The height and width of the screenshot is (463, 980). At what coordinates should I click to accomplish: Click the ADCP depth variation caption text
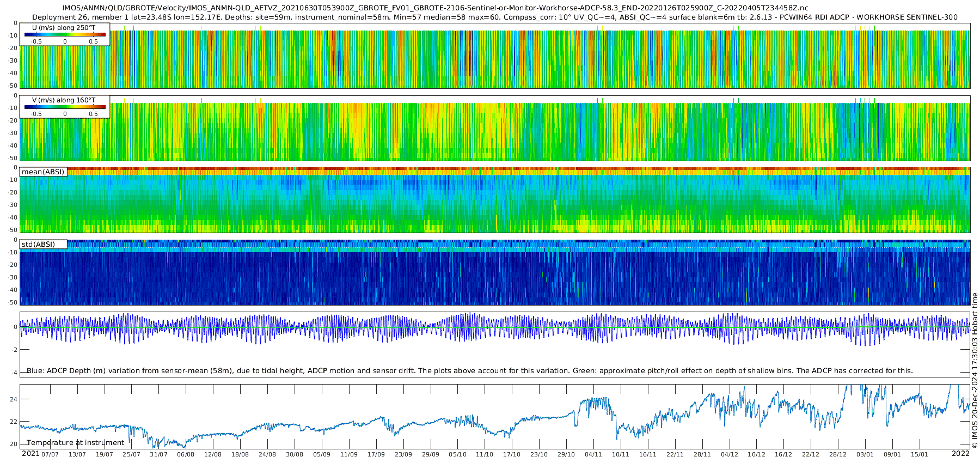[470, 370]
